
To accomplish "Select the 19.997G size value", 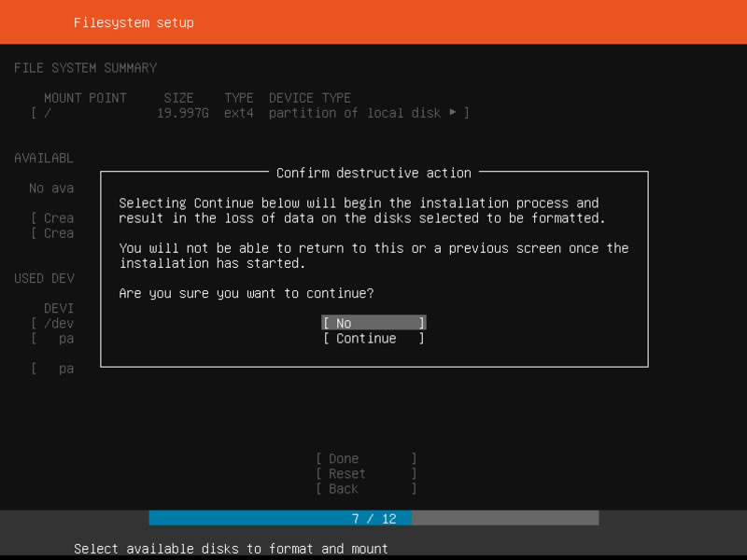I will click(x=183, y=113).
